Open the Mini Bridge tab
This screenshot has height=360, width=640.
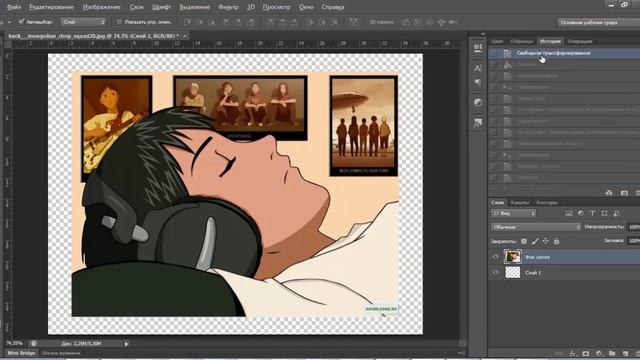(21, 353)
